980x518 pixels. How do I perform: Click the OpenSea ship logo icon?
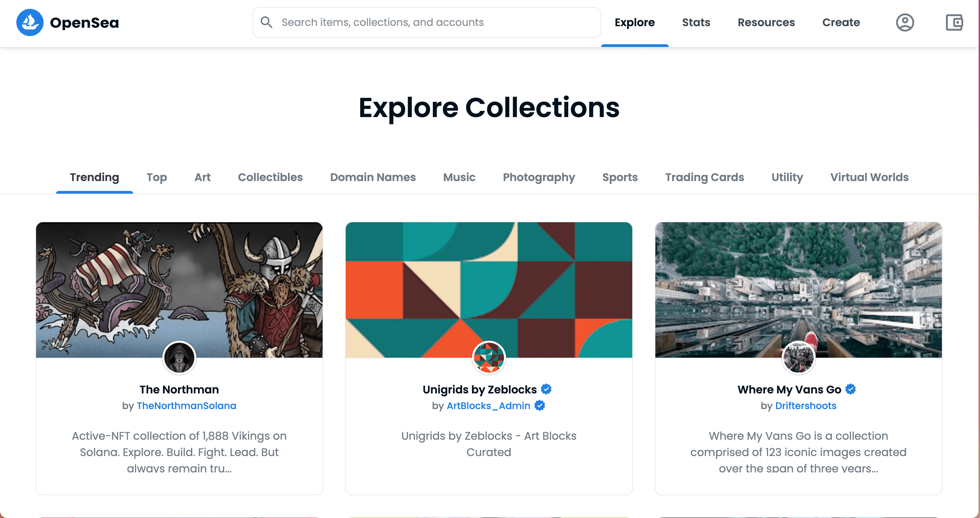30,22
